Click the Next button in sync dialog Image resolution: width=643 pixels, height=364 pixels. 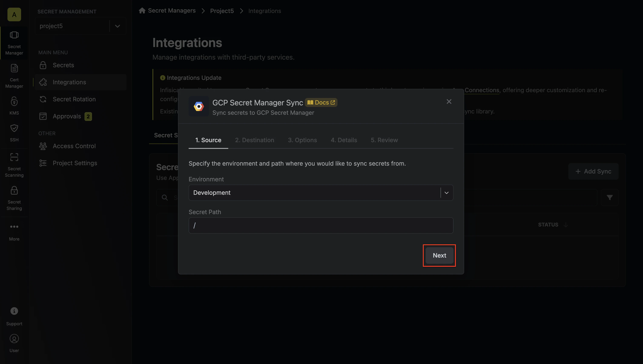click(x=439, y=255)
